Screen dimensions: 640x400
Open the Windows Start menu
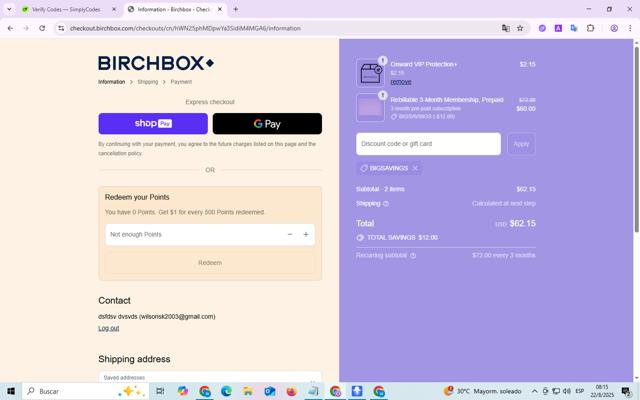tap(11, 391)
